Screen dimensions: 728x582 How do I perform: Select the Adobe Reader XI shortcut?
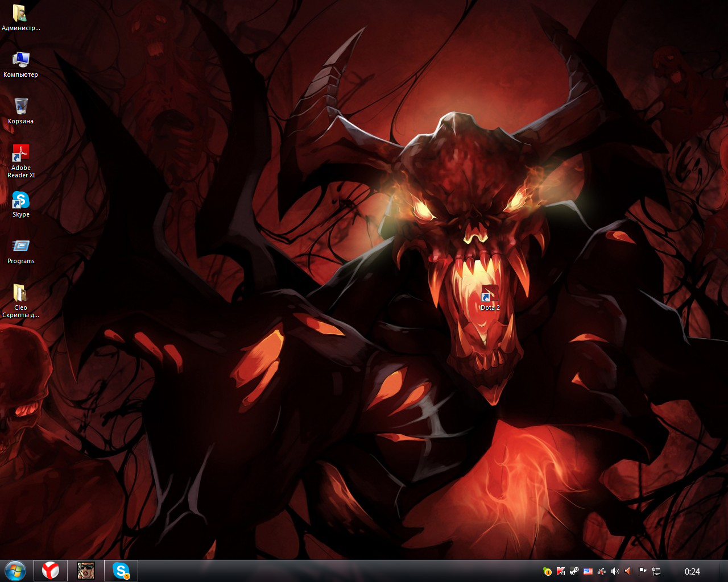point(20,161)
